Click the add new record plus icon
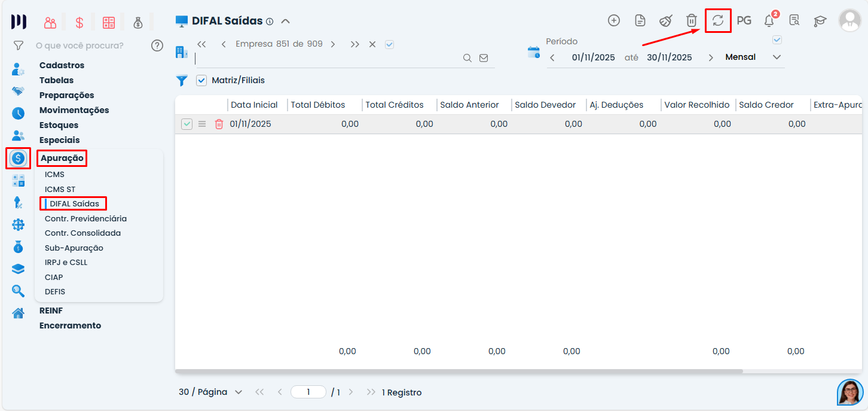Viewport: 868px width, 411px height. [x=614, y=20]
